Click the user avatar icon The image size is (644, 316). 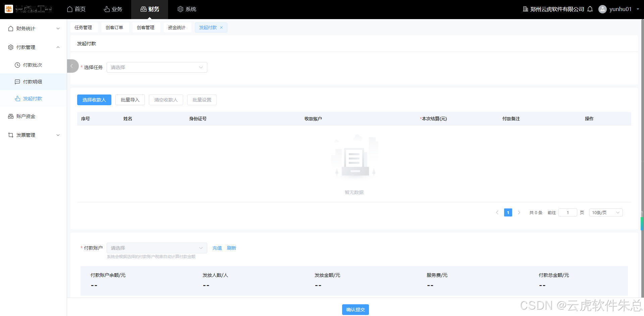(602, 9)
